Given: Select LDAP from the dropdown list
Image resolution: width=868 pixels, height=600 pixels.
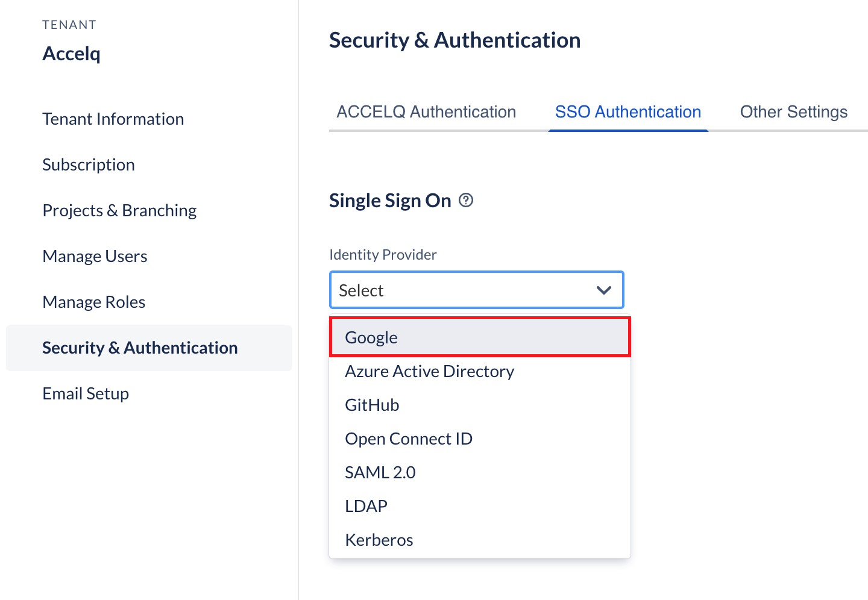Looking at the screenshot, I should (480, 506).
